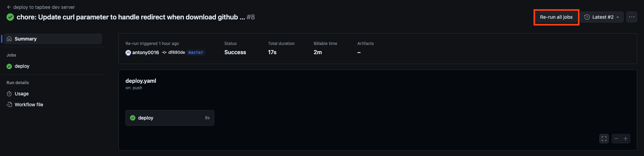
Task: Click the green success check beside run title
Action: [x=10, y=17]
